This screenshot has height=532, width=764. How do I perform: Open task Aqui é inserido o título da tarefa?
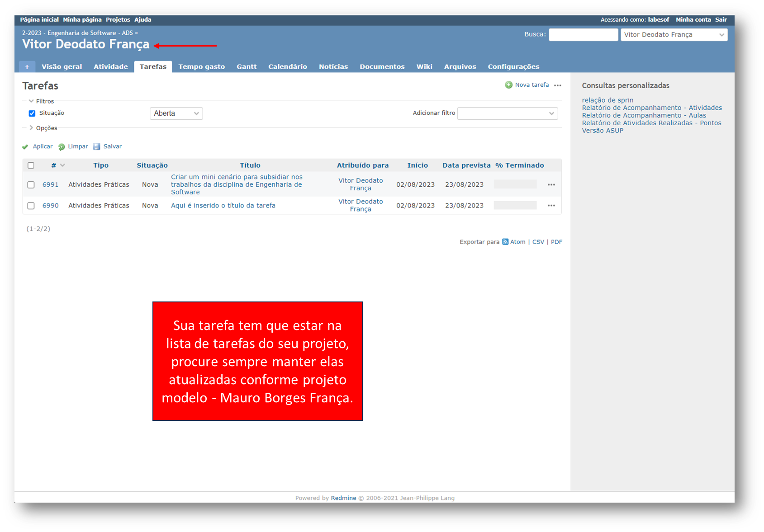click(x=223, y=205)
